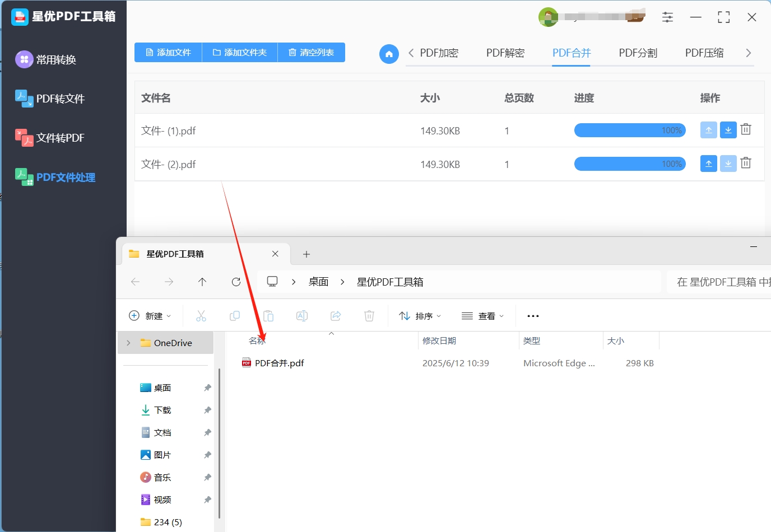The width and height of the screenshot is (771, 532).
Task: Switch to the PDF分割 tab
Action: coord(638,53)
